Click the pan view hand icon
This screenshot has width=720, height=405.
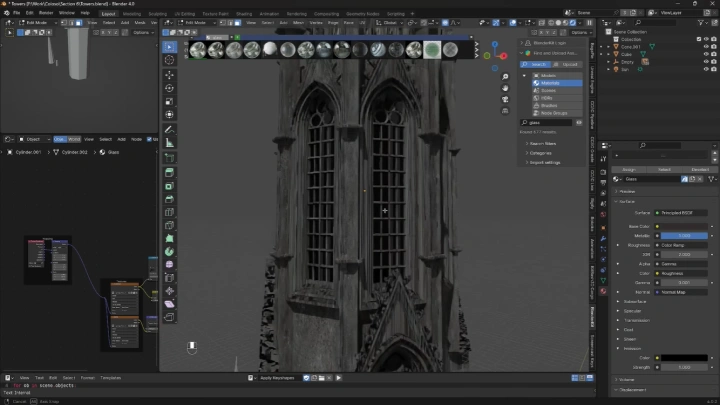pos(505,88)
